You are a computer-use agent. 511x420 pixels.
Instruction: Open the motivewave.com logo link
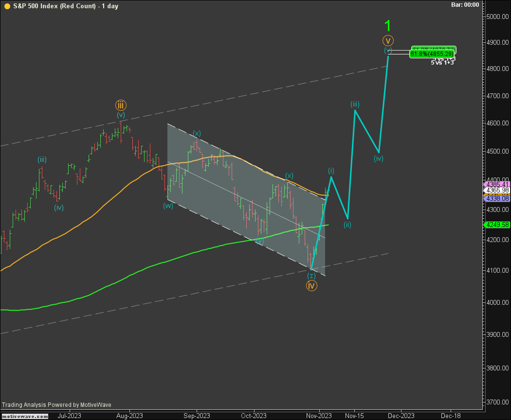pyautogui.click(x=25, y=417)
